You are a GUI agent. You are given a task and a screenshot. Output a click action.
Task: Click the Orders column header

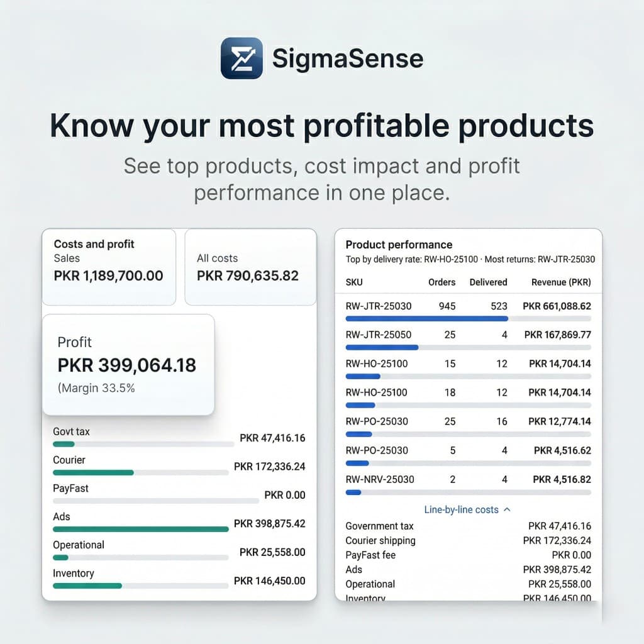(441, 282)
